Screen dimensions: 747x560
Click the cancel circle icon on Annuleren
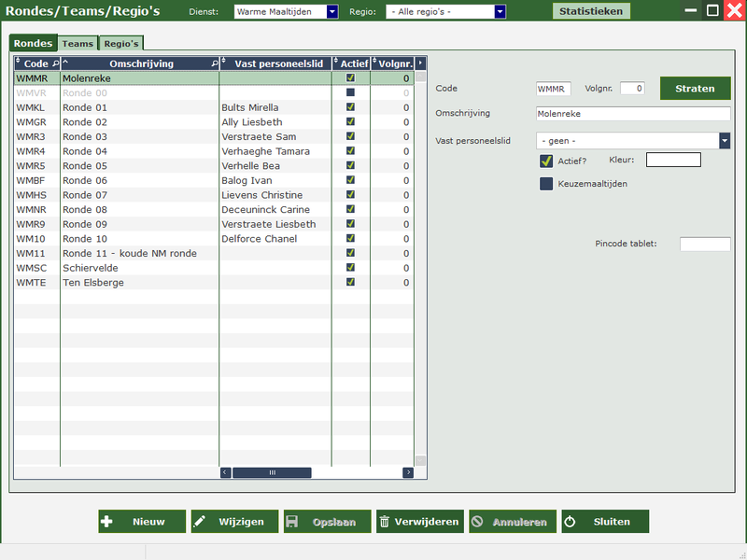click(x=477, y=522)
